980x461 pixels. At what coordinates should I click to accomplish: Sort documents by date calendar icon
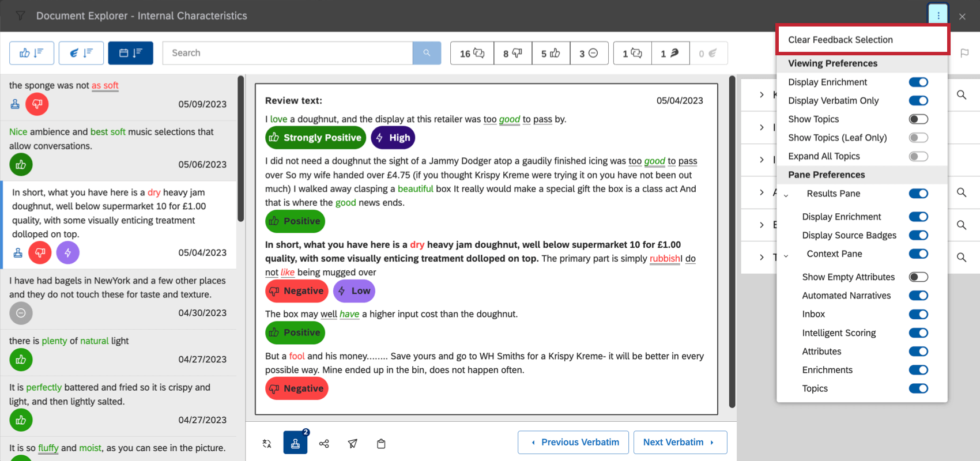[x=130, y=53]
